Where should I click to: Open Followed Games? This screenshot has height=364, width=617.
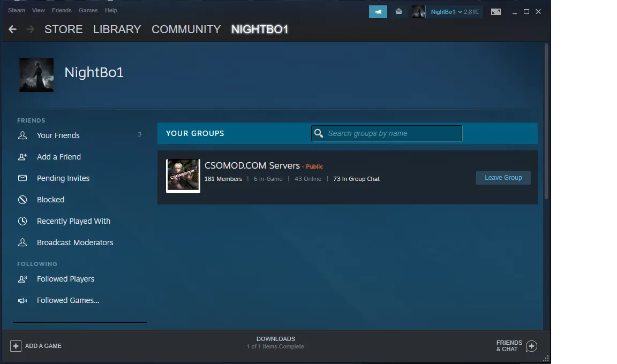(x=68, y=300)
